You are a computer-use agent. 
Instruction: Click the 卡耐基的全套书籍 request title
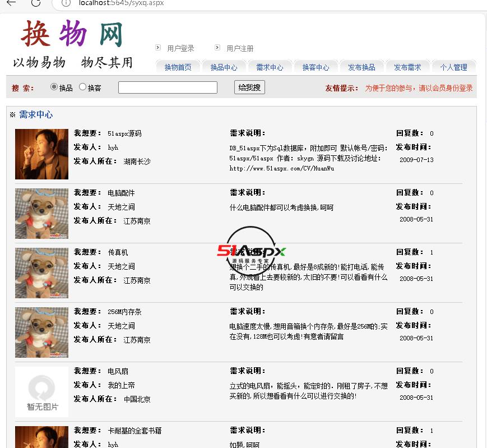pyautogui.click(x=134, y=431)
